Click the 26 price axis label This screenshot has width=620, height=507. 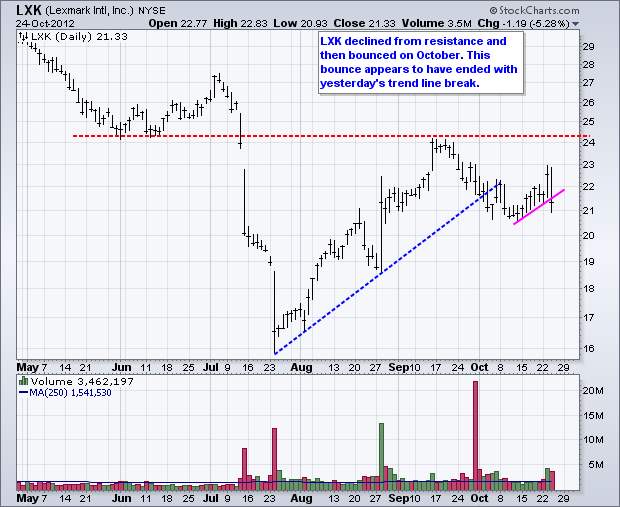(588, 102)
